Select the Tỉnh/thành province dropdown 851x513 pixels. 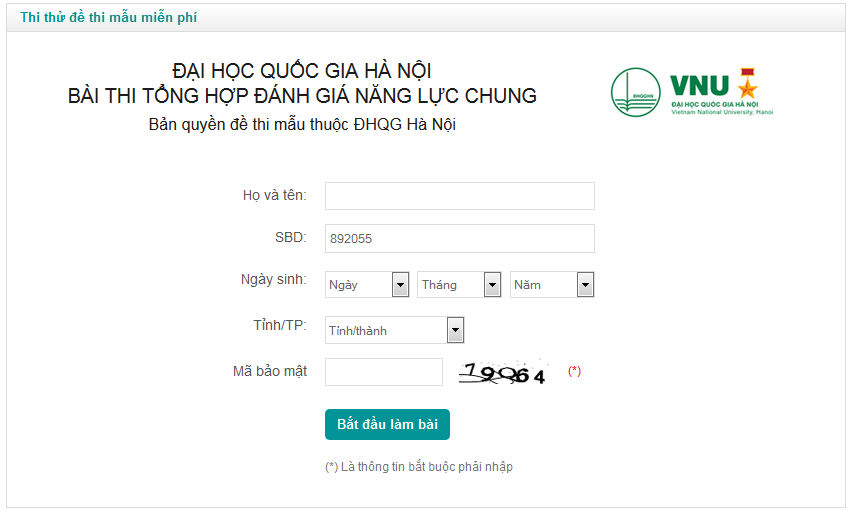click(x=395, y=330)
